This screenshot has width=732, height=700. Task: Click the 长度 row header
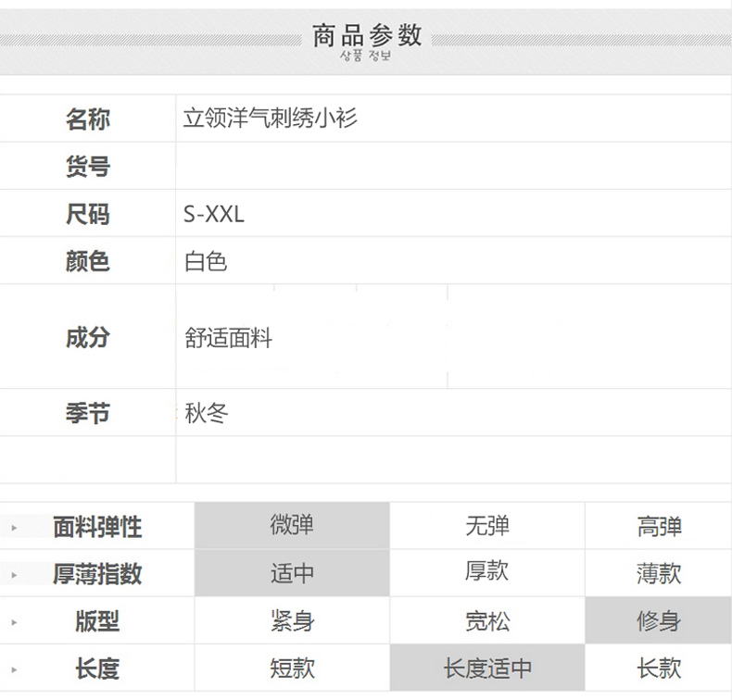point(97,669)
